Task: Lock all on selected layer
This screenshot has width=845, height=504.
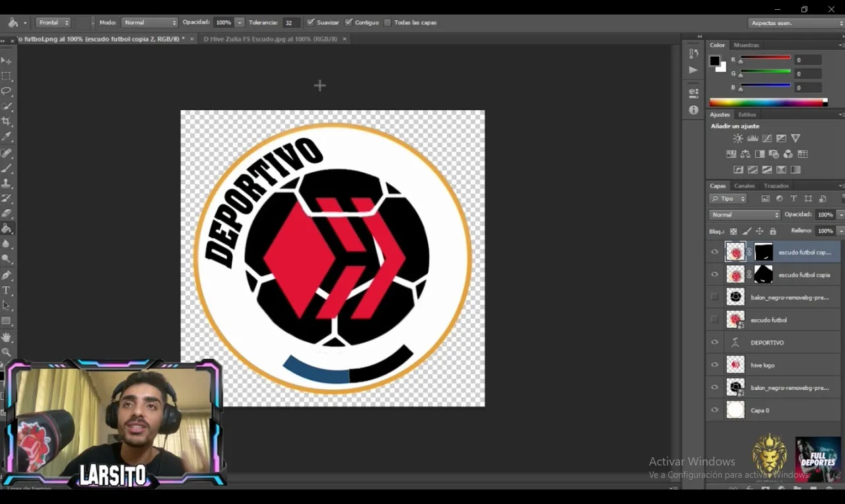Action: coord(773,232)
